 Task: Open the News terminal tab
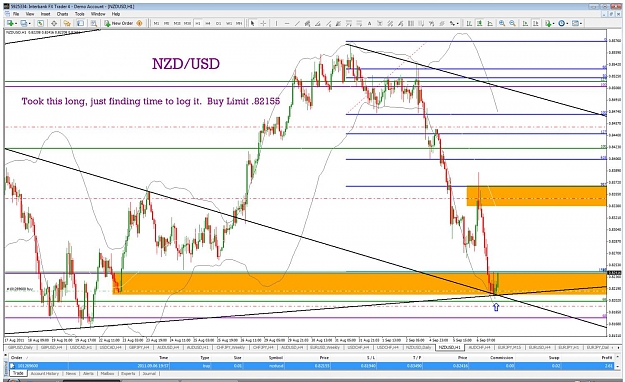(71, 374)
